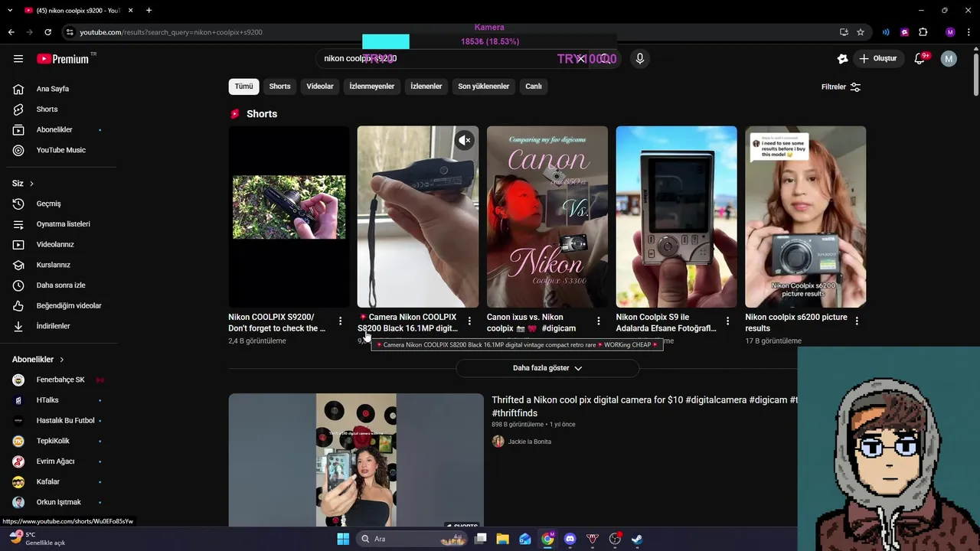The width and height of the screenshot is (980, 551).
Task: Open options for Nikon COOLPIX S9200 short
Action: coord(340,321)
